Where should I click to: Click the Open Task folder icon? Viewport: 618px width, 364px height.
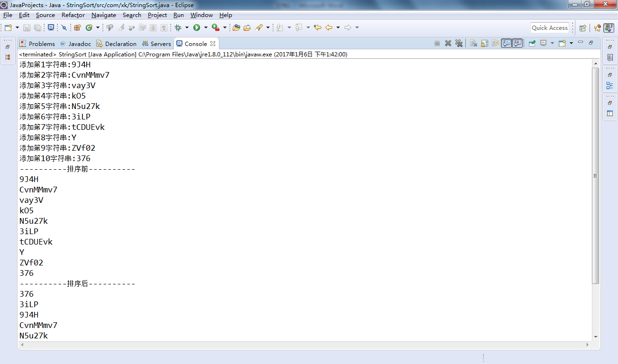click(247, 27)
